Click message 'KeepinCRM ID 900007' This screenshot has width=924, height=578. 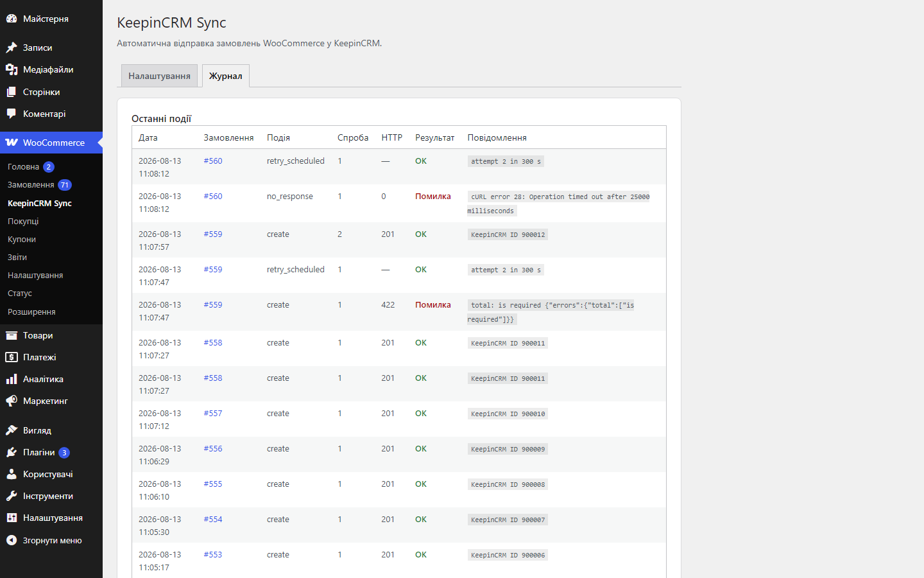pyautogui.click(x=508, y=520)
